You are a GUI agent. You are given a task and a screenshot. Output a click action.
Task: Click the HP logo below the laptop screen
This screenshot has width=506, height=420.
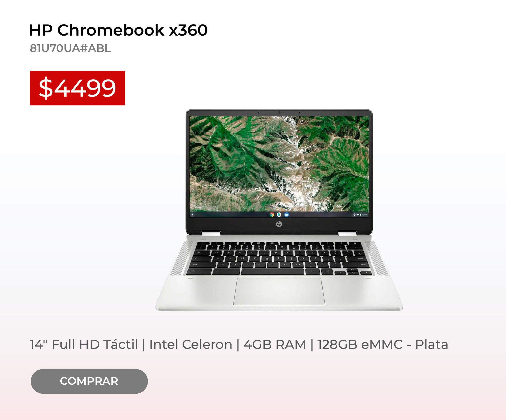tap(279, 224)
